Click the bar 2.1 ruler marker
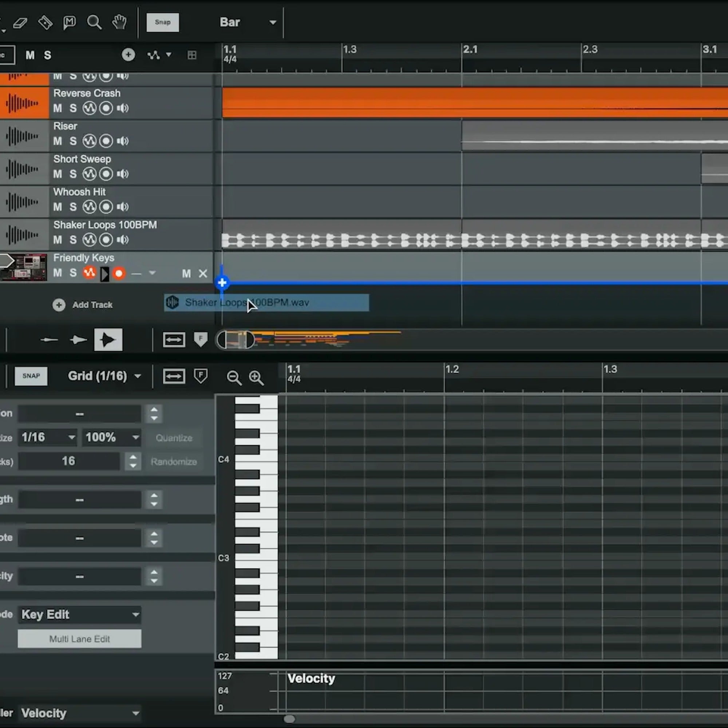 pyautogui.click(x=471, y=50)
